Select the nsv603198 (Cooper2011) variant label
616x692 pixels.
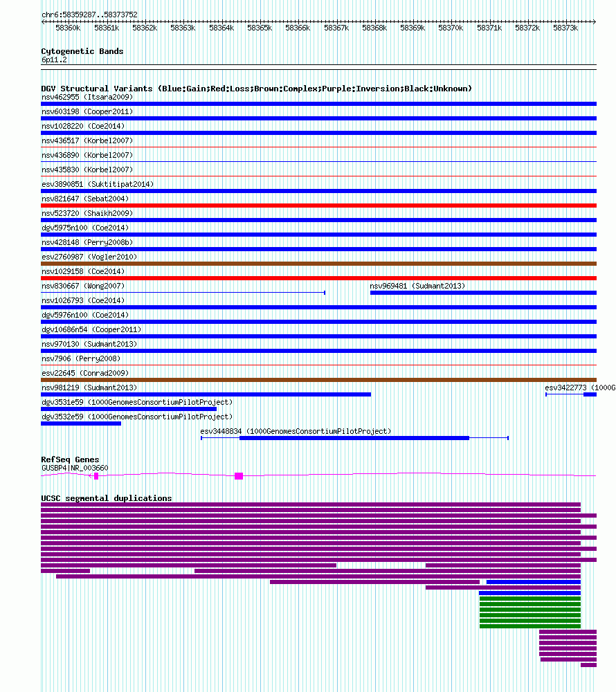(x=87, y=111)
